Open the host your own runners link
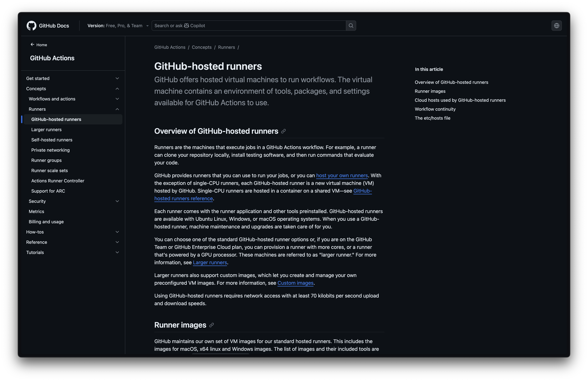This screenshot has width=588, height=381. (x=342, y=175)
